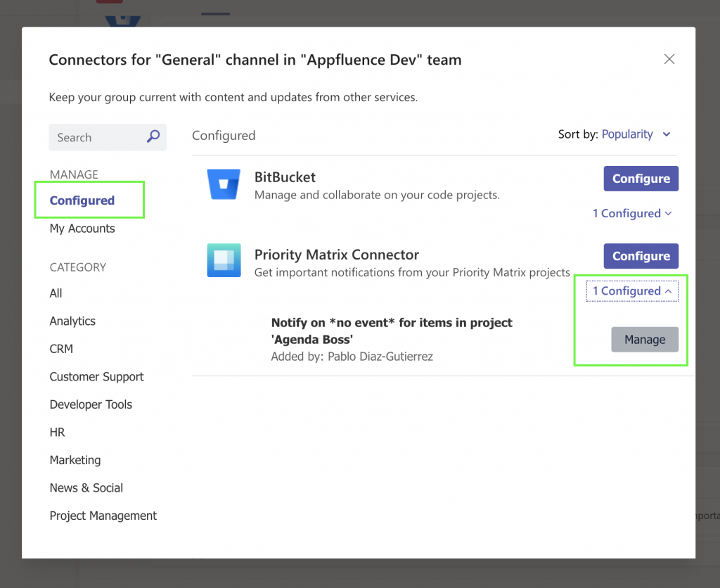Open the Developer Tools category
The width and height of the screenshot is (720, 588).
(x=90, y=404)
